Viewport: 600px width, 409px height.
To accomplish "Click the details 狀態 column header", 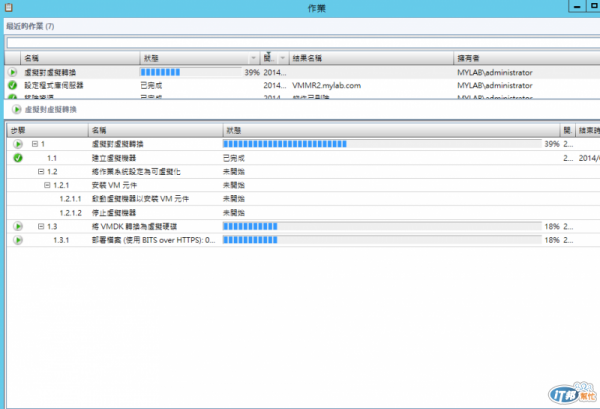I will (x=391, y=130).
